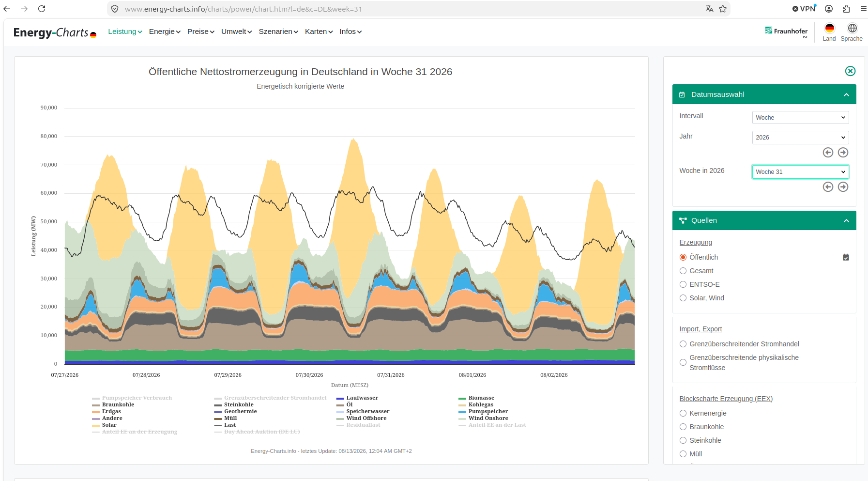Image resolution: width=868 pixels, height=481 pixels.
Task: Open the Fraunhofer ISE logo link
Action: tap(786, 32)
